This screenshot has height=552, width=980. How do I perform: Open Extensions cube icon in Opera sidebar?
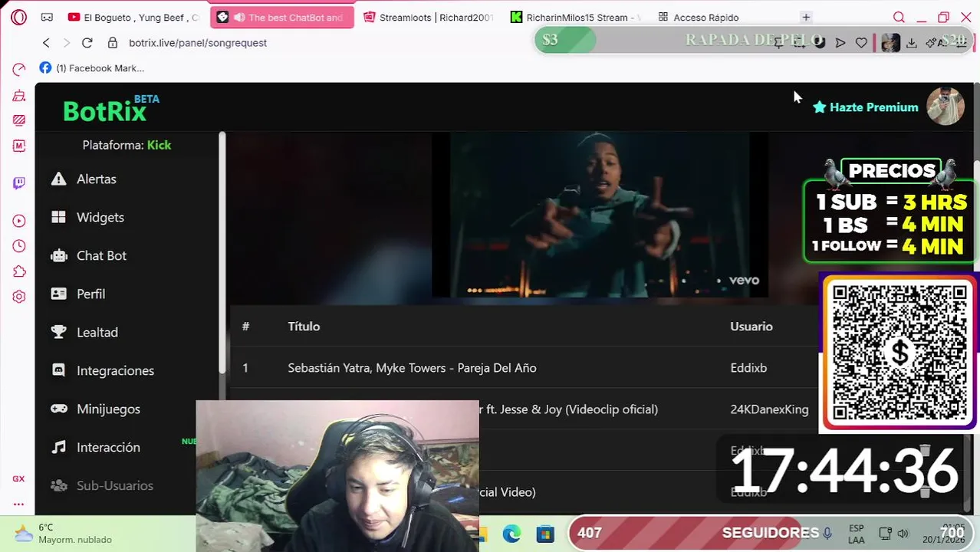click(19, 271)
